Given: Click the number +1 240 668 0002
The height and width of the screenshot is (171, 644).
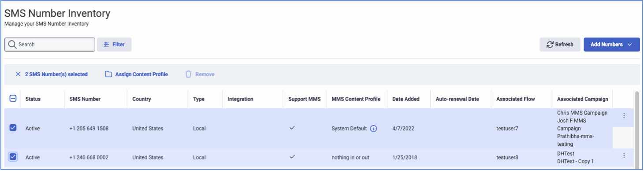Looking at the screenshot, I should tap(89, 157).
